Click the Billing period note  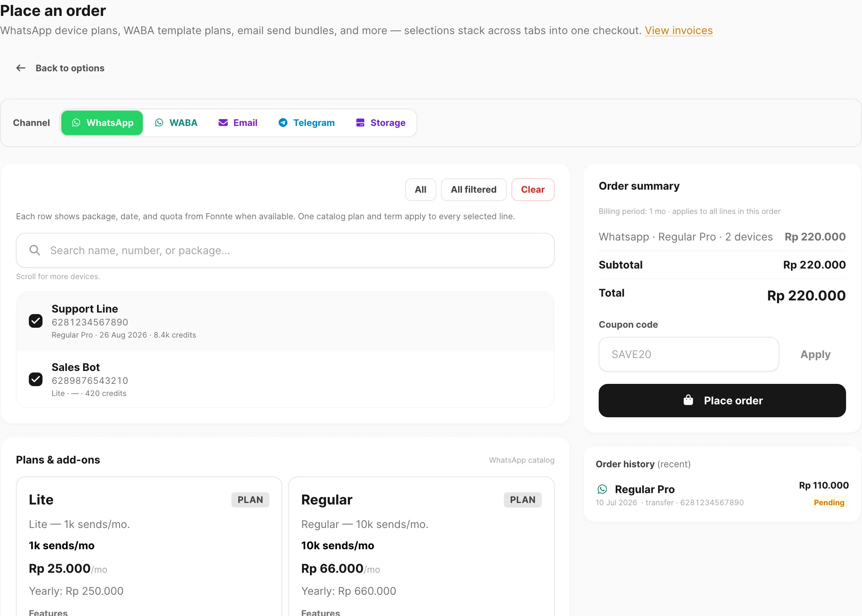pyautogui.click(x=689, y=211)
